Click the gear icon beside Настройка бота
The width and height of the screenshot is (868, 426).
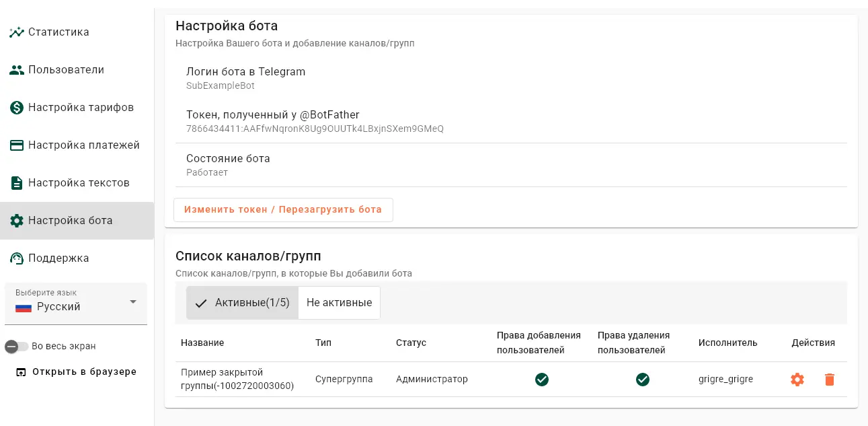17,221
